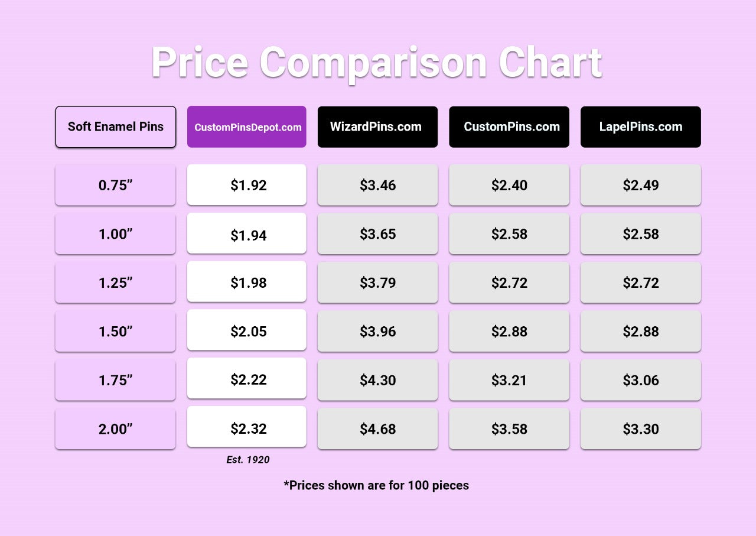Select the $4.68 WizardPins price cell
This screenshot has height=536, width=756.
377,428
